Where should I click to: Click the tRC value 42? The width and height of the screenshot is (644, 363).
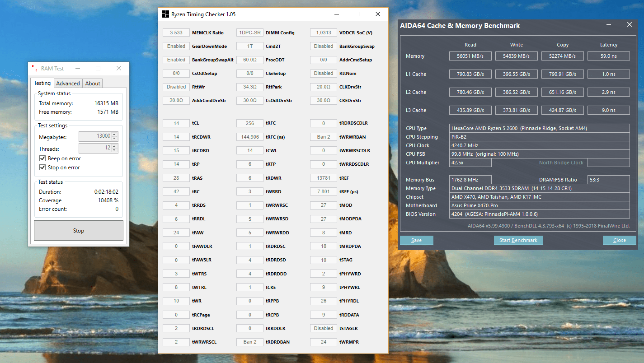pos(176,191)
